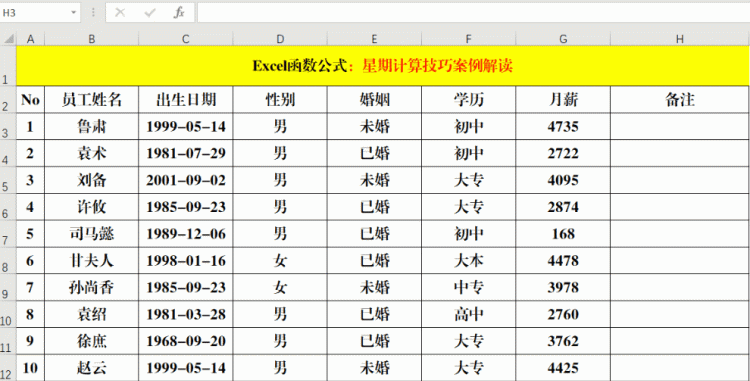Select row 1 header
The width and height of the screenshot is (750, 381).
coord(8,66)
